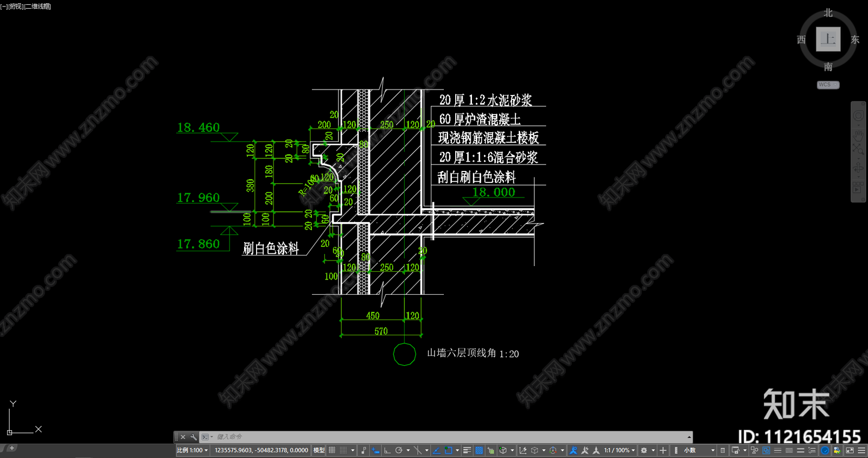Click the coordinates readout in status bar
This screenshot has height=458, width=868.
tap(261, 450)
